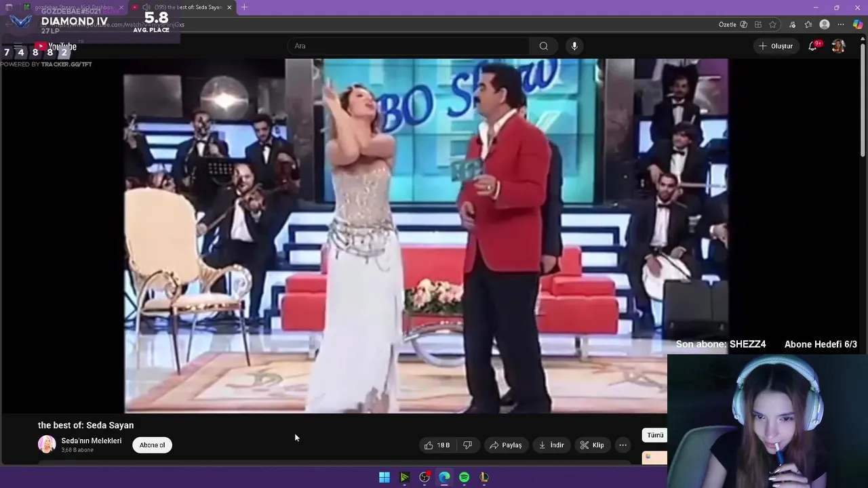Open the YouTube account avatar menu
This screenshot has height=488, width=868.
(x=838, y=46)
